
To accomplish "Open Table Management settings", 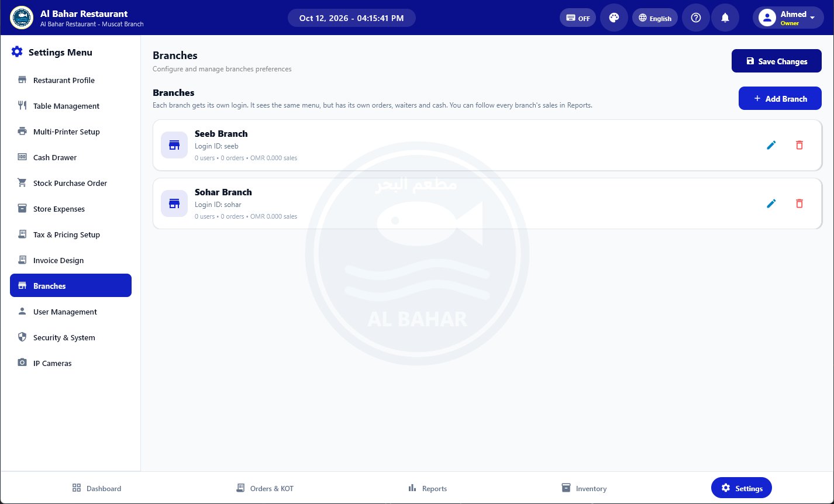I will 71,106.
